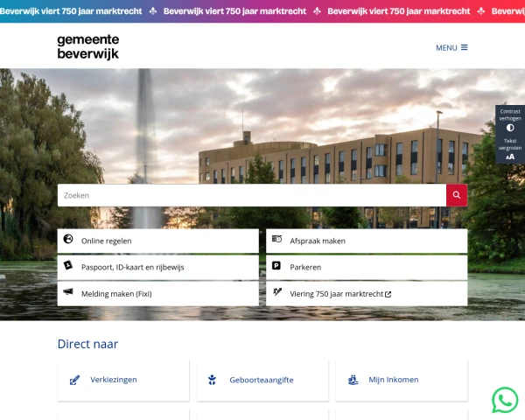This screenshot has width=525, height=420.
Task: Click the red search magnifier button
Action: pos(457,195)
